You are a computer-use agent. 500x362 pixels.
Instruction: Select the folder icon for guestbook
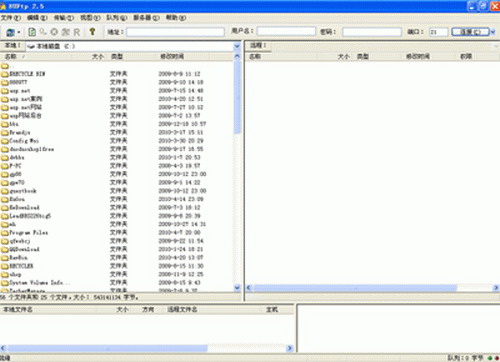click(x=5, y=191)
